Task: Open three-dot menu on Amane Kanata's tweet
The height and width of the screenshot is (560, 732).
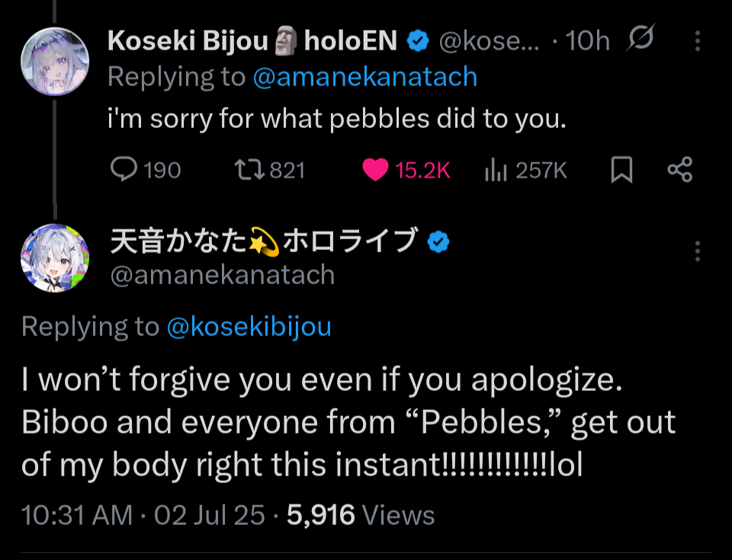Action: click(698, 251)
